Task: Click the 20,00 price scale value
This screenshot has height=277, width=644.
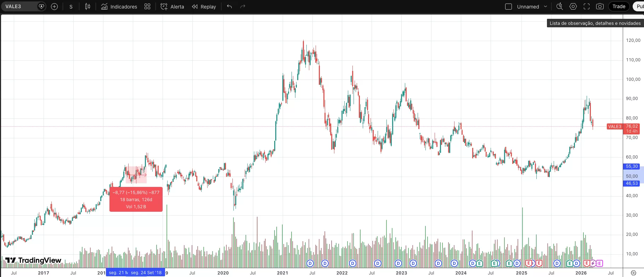Action: [x=632, y=234]
